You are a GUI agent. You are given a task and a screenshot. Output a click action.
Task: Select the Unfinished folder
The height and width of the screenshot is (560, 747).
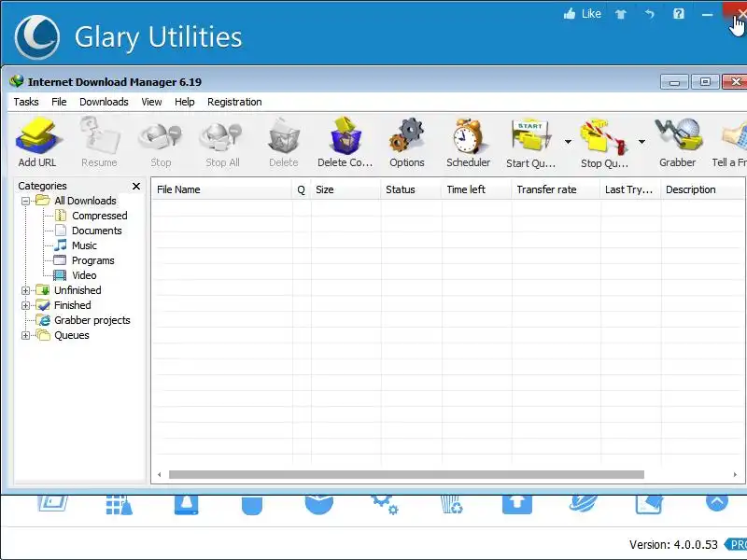[x=78, y=290]
